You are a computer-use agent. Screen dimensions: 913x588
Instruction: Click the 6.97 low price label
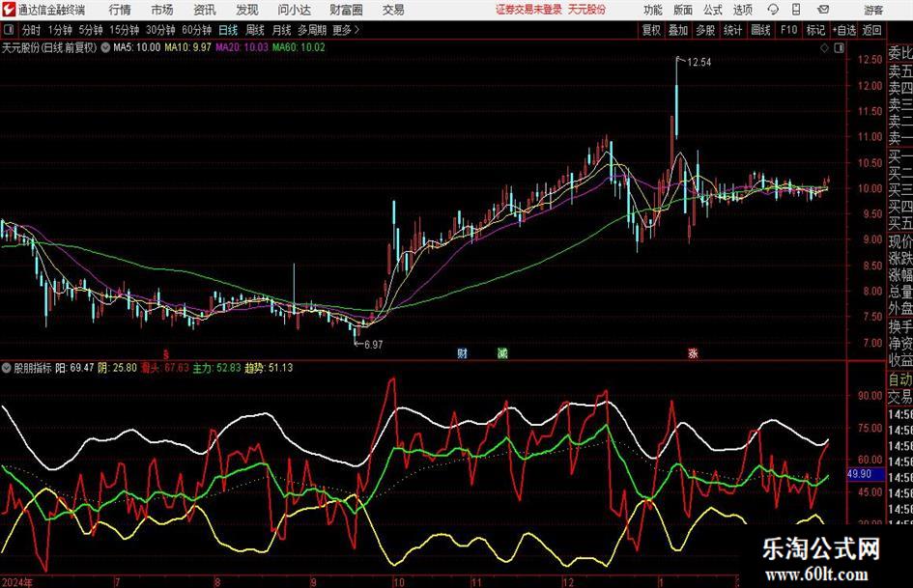point(373,345)
